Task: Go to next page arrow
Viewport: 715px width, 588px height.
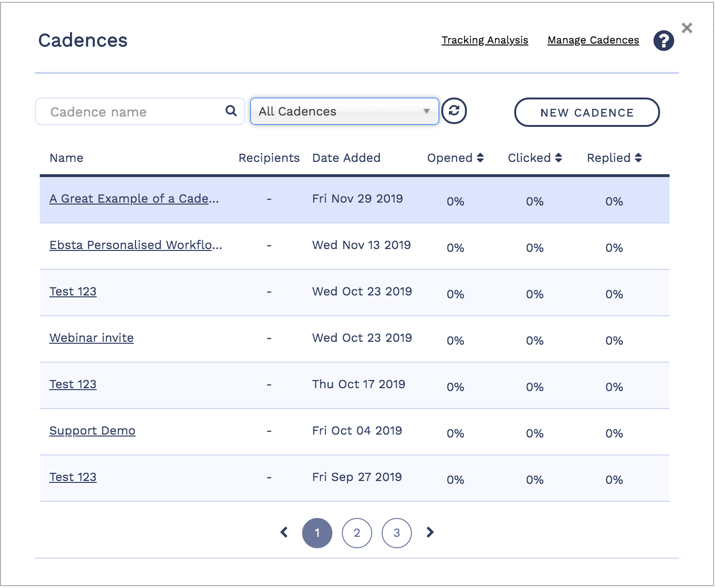Action: click(x=430, y=532)
